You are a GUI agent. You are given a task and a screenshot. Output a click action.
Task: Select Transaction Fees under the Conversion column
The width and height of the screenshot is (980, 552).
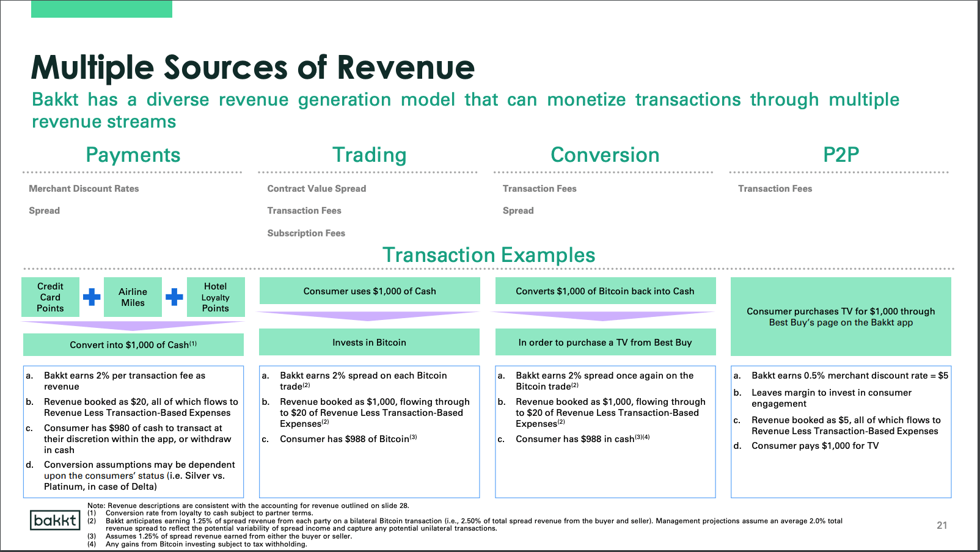coord(539,189)
